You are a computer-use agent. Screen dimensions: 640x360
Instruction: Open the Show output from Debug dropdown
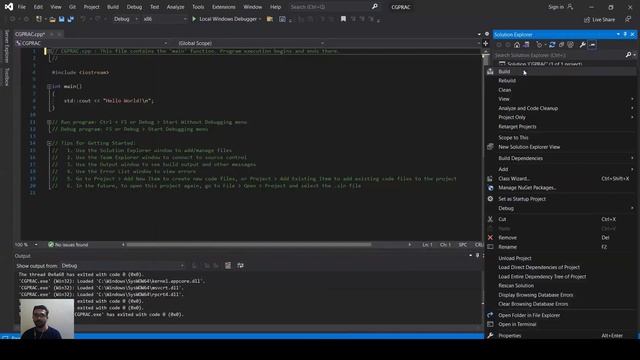coord(122,266)
